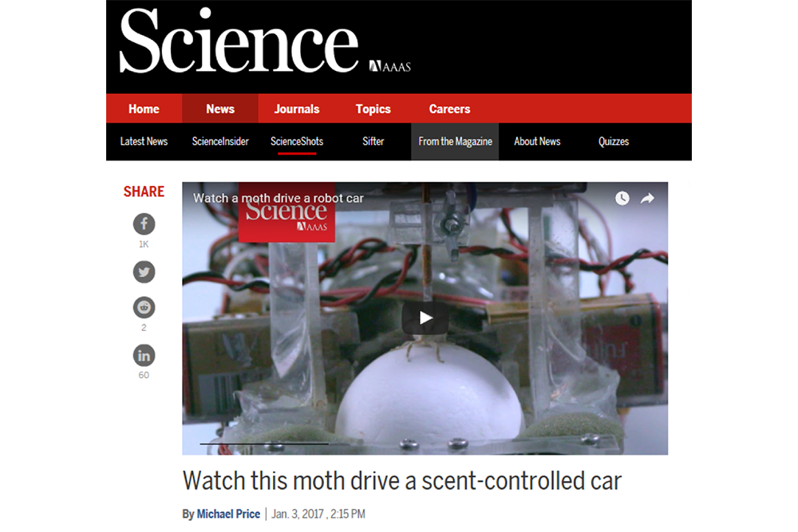Open From the Magazine subtab
The image size is (798, 532).
455,141
